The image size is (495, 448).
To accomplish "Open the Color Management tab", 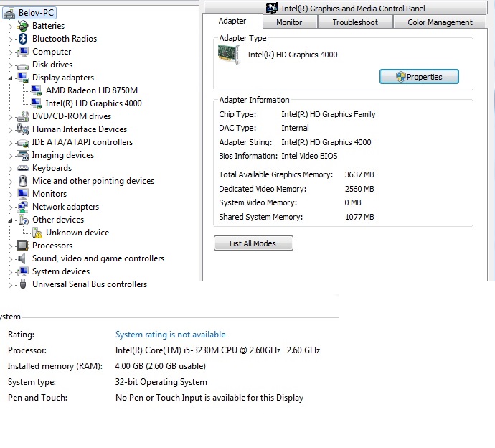I will point(440,22).
